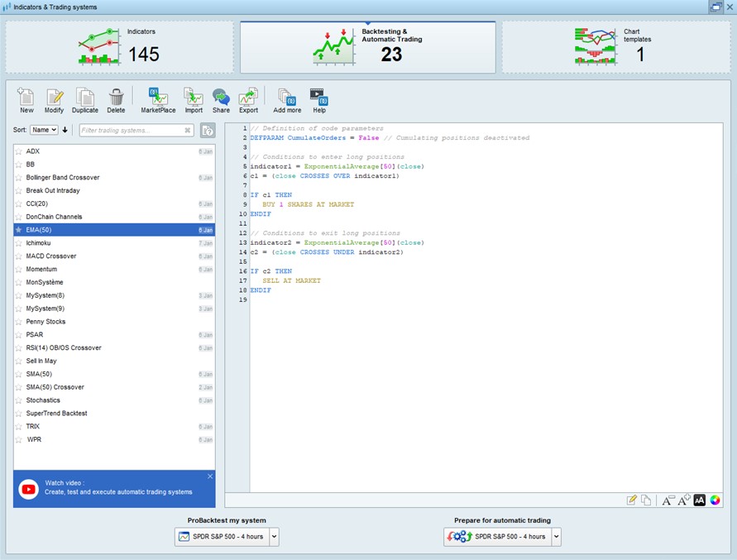This screenshot has height=560, width=737.
Task: Share the current trading system
Action: tap(221, 98)
